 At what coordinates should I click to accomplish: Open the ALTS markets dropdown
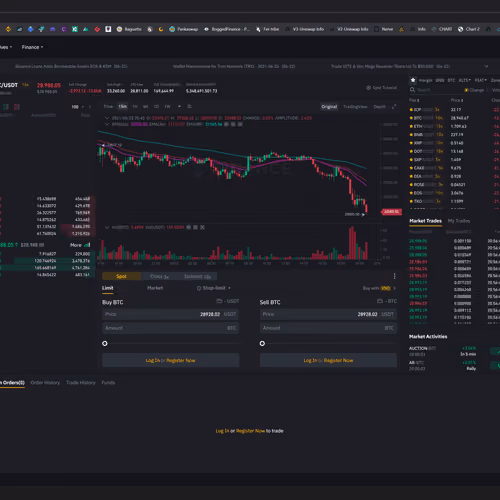click(464, 80)
